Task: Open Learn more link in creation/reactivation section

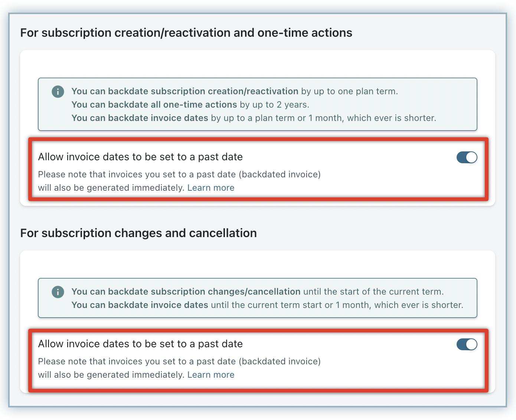Action: tap(210, 188)
